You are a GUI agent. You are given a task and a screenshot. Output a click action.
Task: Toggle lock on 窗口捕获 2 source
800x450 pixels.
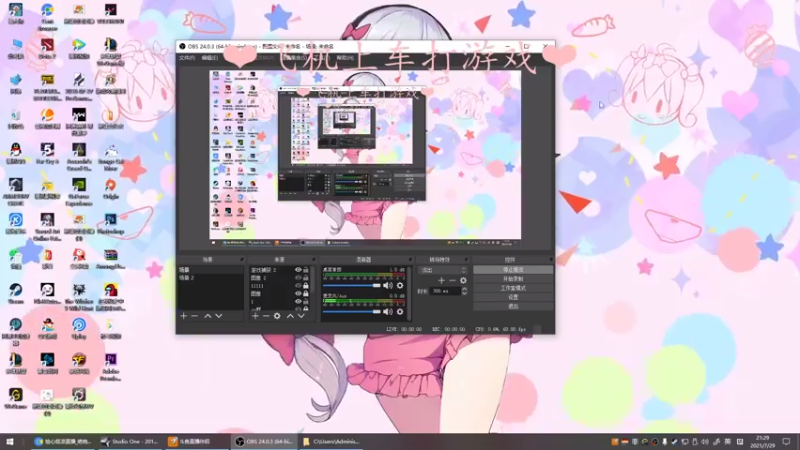coord(306,270)
